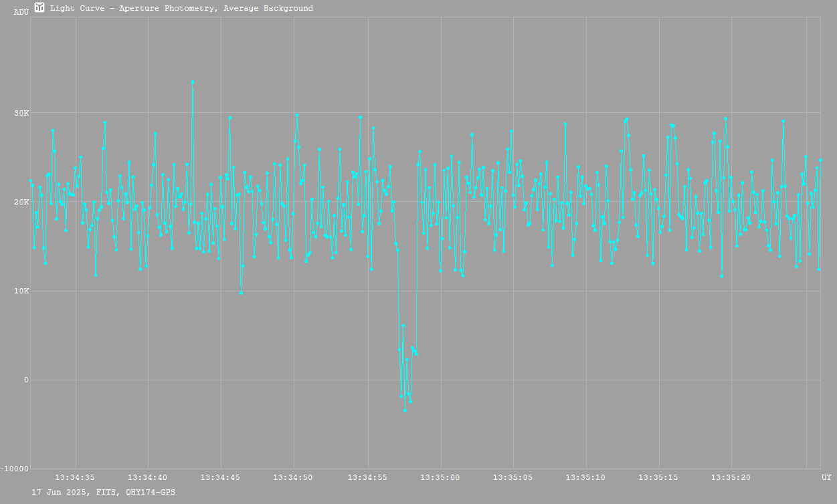Image resolution: width=837 pixels, height=504 pixels.
Task: Click the ADU axis unit label
Action: [x=21, y=12]
